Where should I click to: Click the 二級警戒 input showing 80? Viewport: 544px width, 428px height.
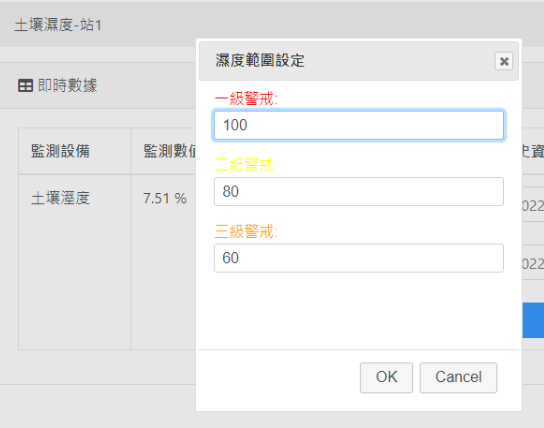[359, 191]
